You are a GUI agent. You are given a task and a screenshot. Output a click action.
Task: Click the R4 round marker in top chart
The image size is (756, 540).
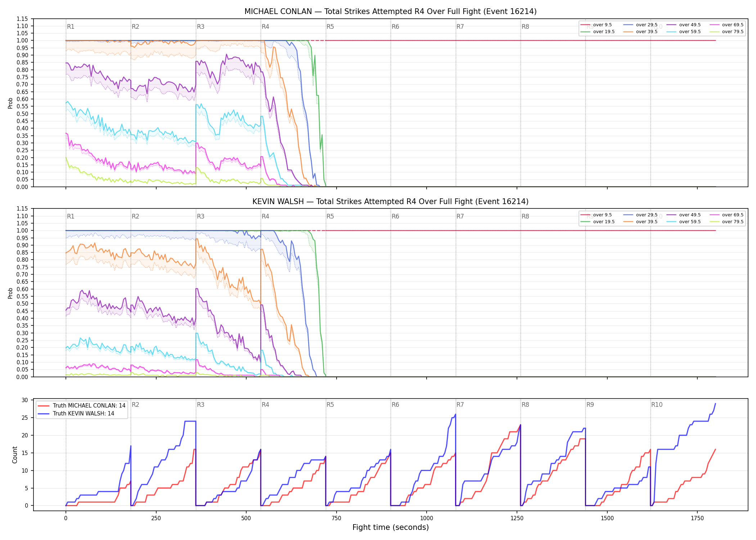[265, 27]
